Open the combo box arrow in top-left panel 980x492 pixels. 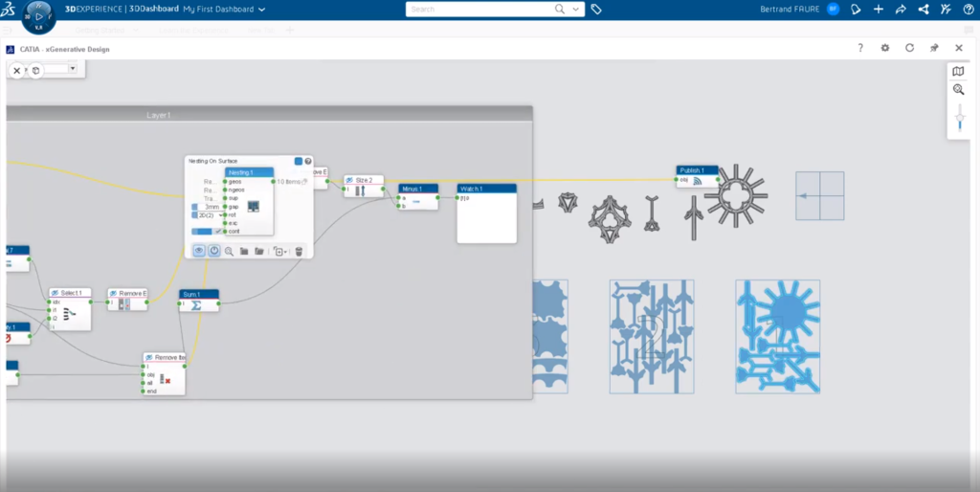(x=73, y=69)
